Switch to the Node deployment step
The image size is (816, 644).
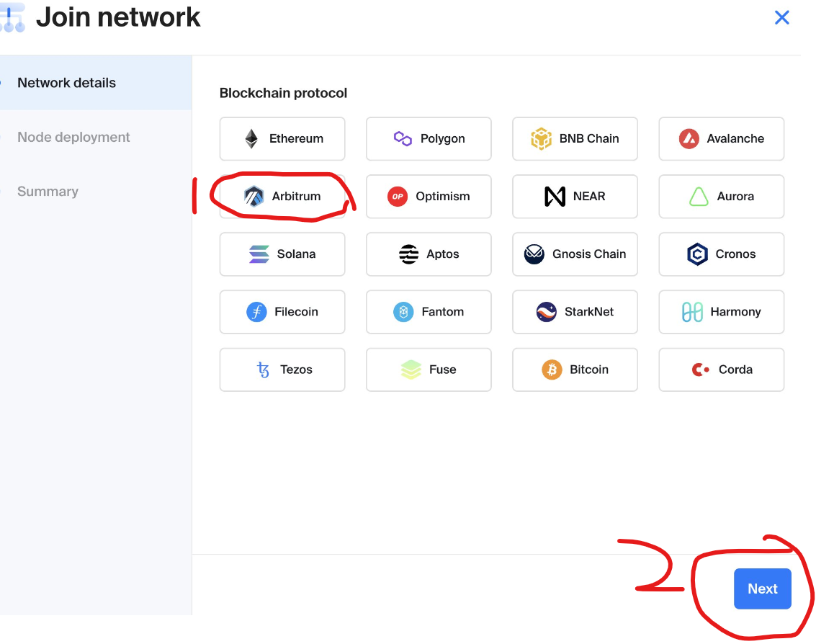(x=73, y=137)
